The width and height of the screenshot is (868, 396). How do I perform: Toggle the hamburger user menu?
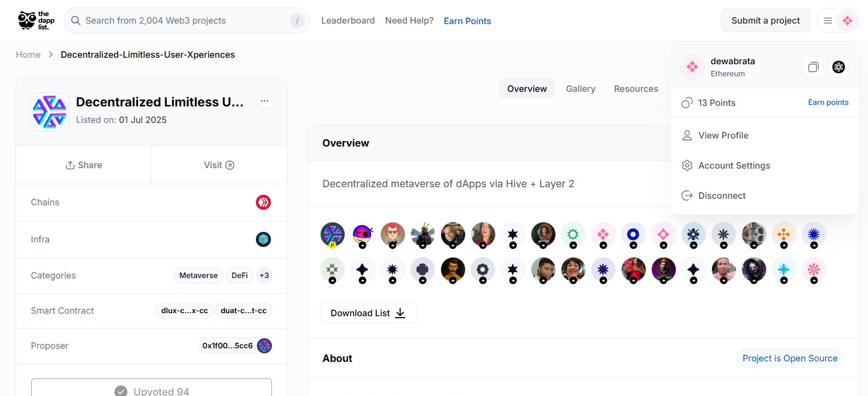828,21
